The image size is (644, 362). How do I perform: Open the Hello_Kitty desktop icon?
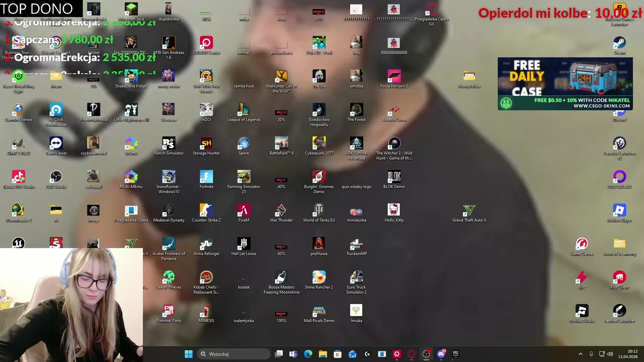coord(394,213)
